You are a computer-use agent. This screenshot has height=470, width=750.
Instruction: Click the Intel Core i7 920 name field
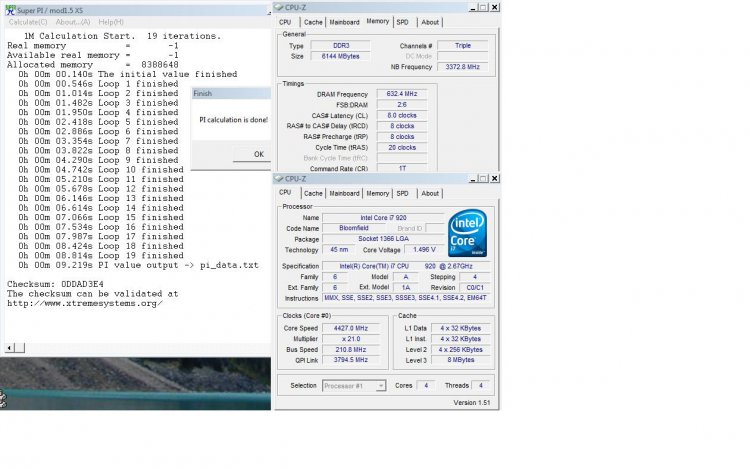click(x=383, y=218)
